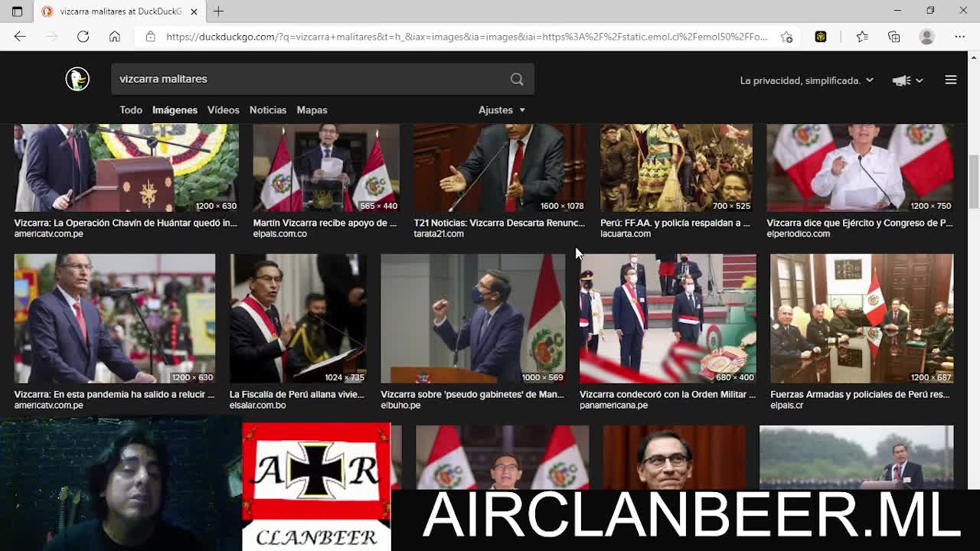980x551 pixels.
Task: Go to browser Home icon
Action: pos(115,37)
